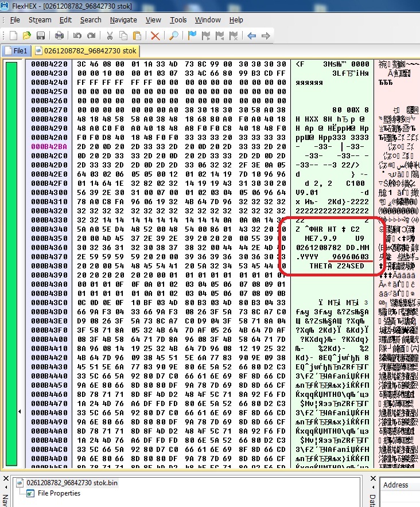420x507 pixels.
Task: Open the Tools menu
Action: [178, 19]
